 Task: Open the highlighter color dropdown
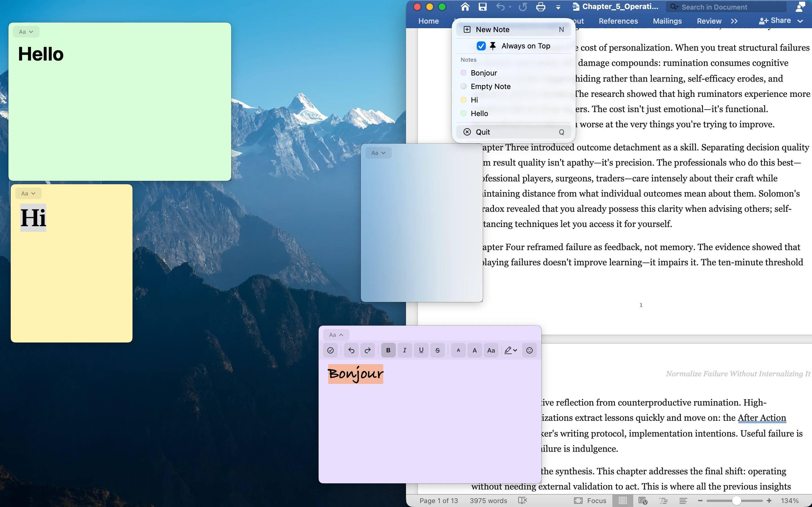[x=510, y=350]
